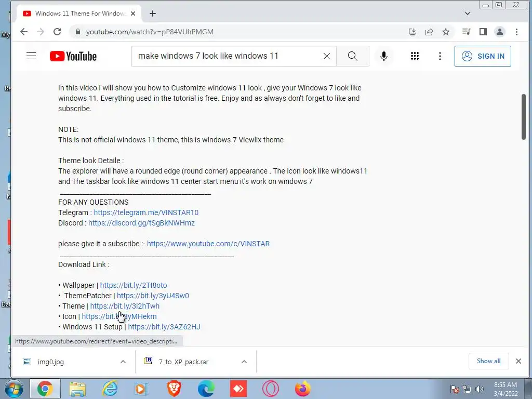Click the YouTube search magnifier button
532x399 pixels.
point(353,56)
